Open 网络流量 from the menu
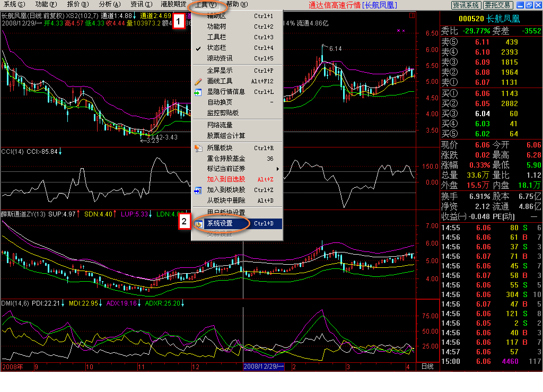This screenshot has width=543, height=392. point(237,125)
